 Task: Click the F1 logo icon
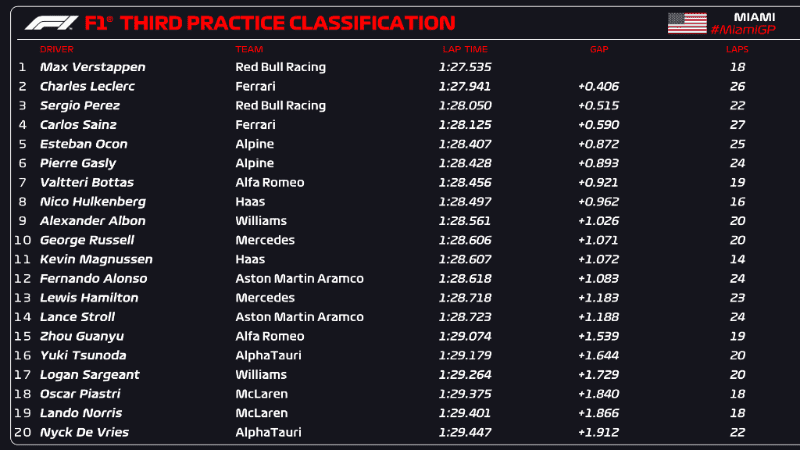coord(51,22)
